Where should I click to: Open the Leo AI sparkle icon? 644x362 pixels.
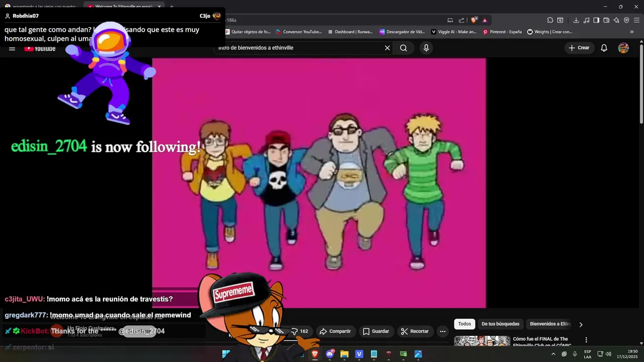(616, 20)
